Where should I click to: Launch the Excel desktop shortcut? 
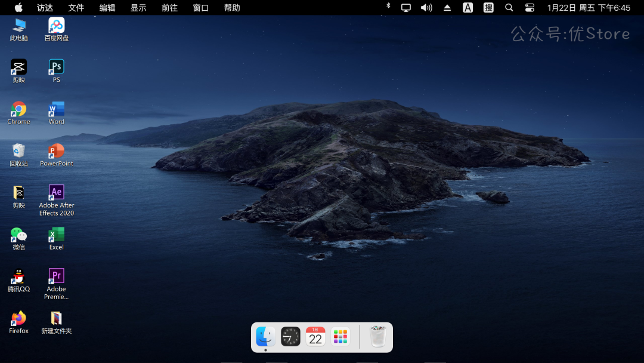(x=56, y=238)
